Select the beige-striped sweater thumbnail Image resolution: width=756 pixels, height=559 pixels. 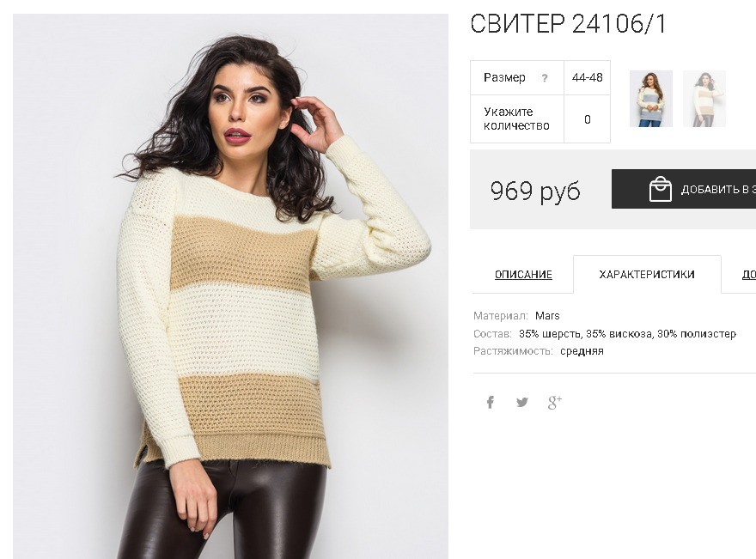click(x=704, y=99)
